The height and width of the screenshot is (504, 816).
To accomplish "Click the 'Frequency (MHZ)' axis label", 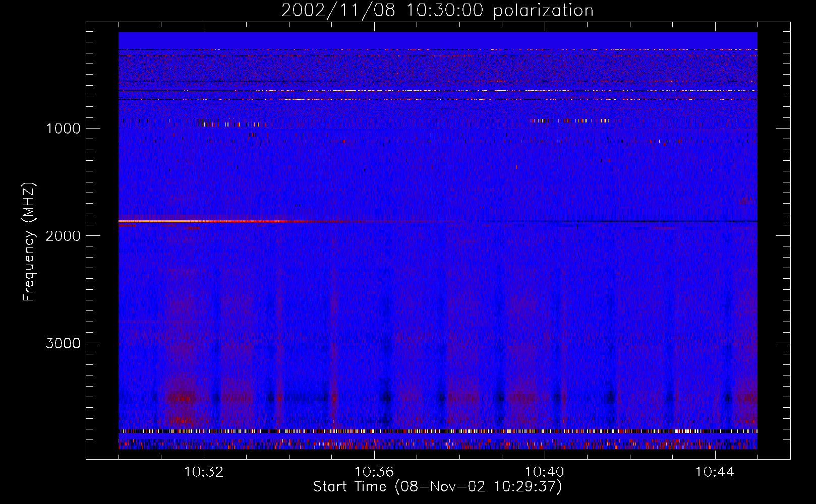I will 29,242.
